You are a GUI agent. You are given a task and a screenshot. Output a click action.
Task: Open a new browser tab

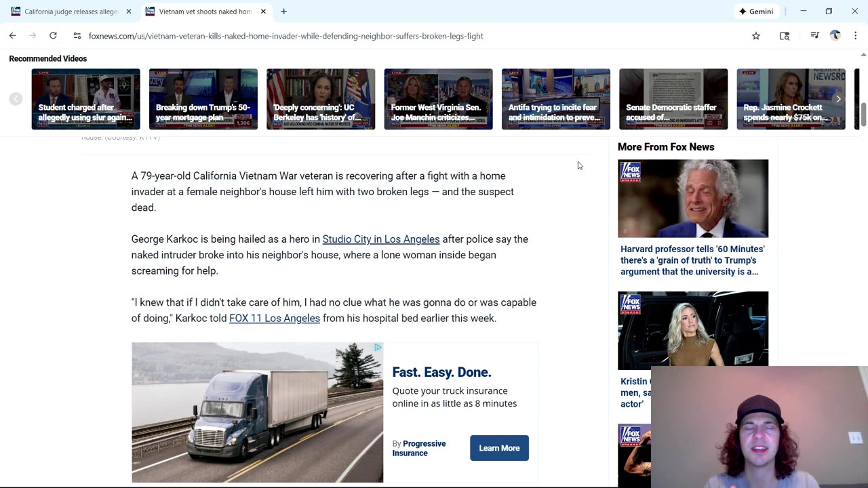tap(283, 12)
